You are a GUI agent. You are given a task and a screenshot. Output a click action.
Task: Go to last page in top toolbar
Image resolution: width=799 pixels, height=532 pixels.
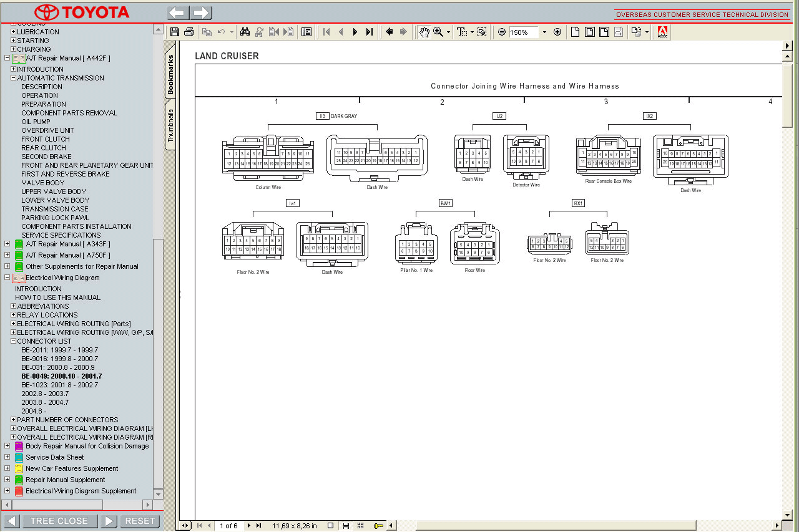(370, 32)
